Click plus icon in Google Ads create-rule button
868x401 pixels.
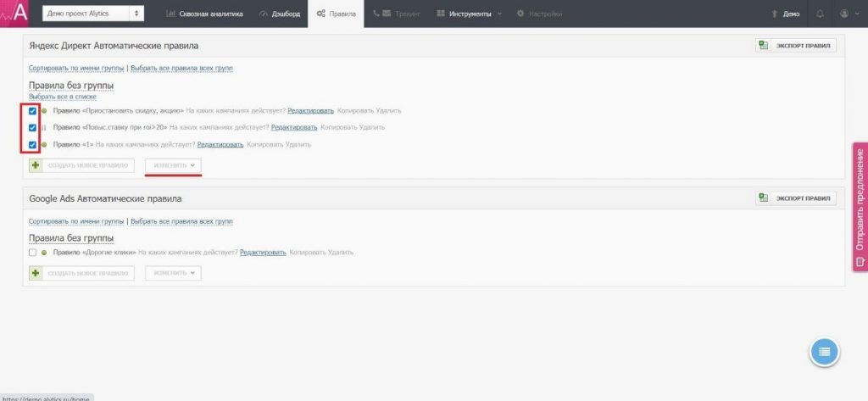click(x=36, y=273)
